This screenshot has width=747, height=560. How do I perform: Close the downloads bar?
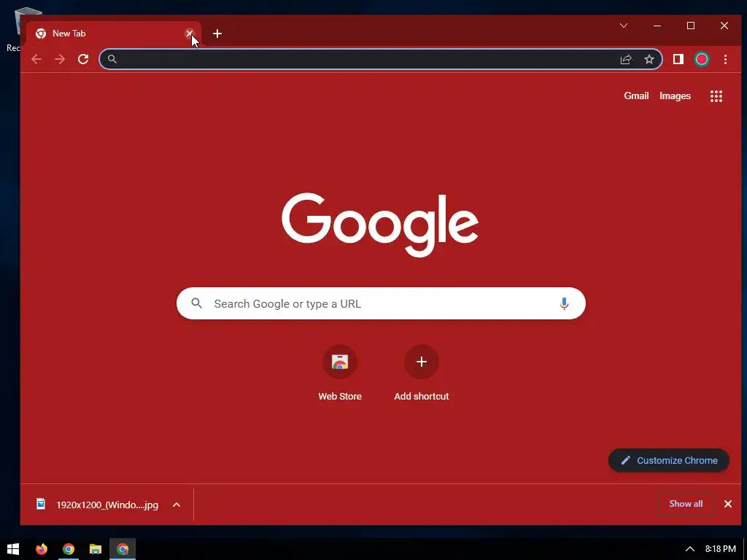(727, 504)
